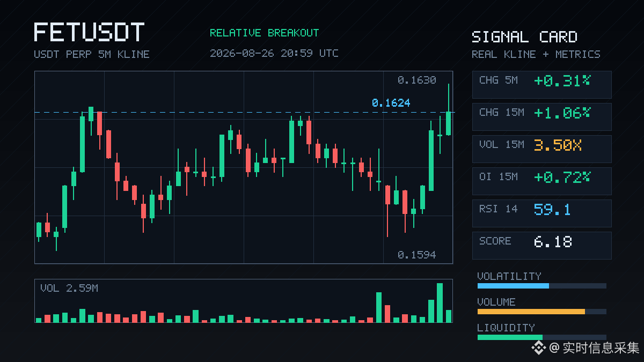Click the RSI 14 label
Image resolution: width=644 pixels, height=362 pixels.
(x=499, y=209)
